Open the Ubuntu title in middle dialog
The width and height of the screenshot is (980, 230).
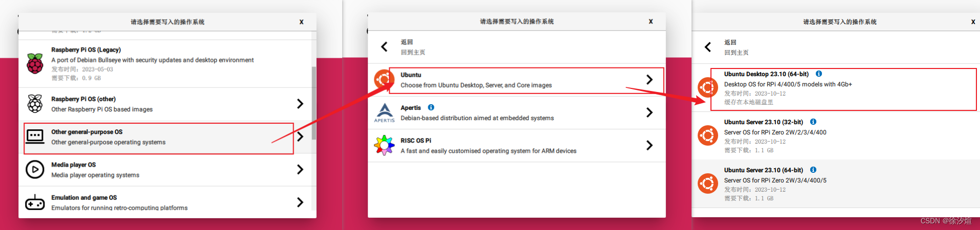(411, 75)
